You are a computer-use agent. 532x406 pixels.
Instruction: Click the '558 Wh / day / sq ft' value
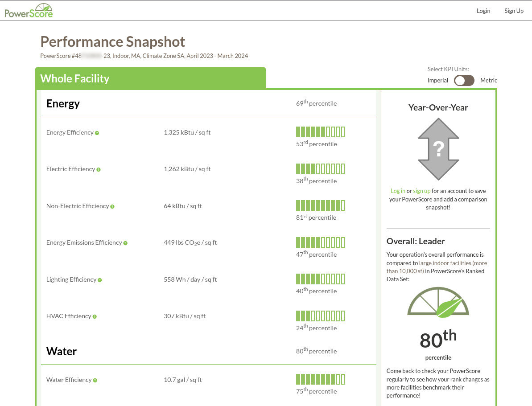point(190,279)
